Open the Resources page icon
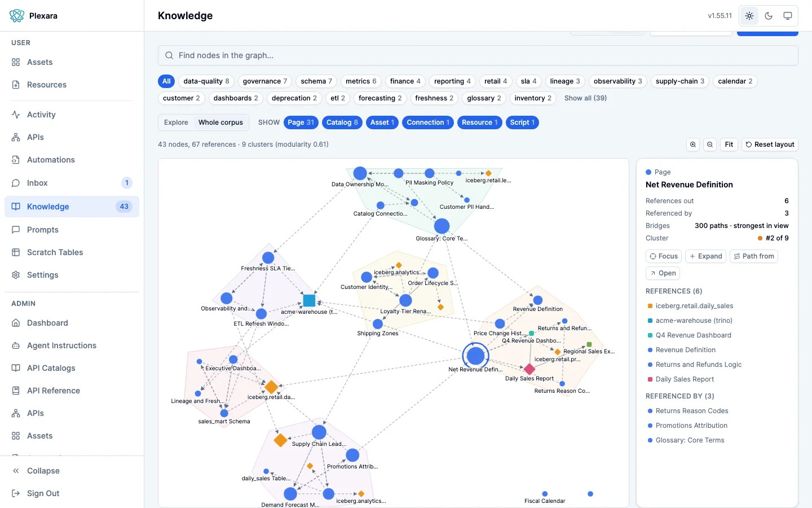 (x=16, y=85)
